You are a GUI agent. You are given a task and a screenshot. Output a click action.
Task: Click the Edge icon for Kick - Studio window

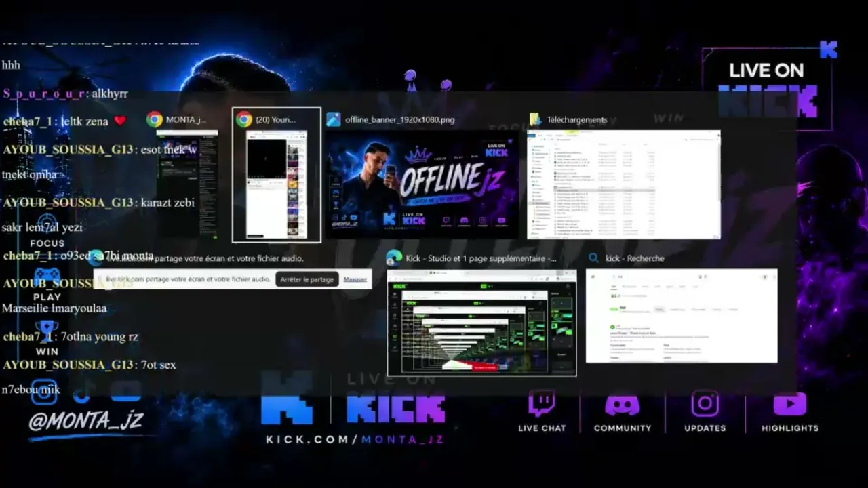point(393,258)
